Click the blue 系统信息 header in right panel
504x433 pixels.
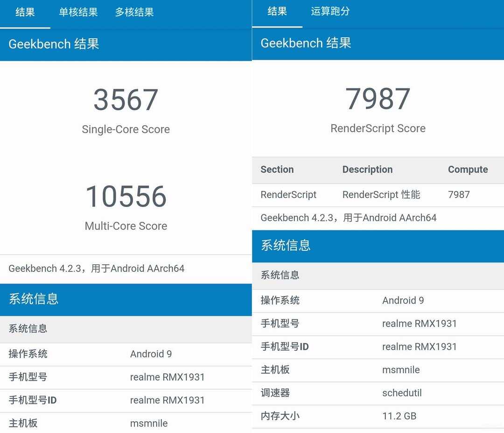point(286,245)
